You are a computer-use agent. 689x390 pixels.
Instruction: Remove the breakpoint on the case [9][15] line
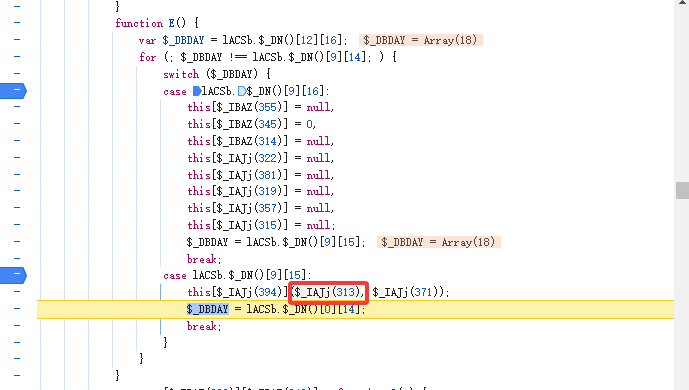coord(13,275)
